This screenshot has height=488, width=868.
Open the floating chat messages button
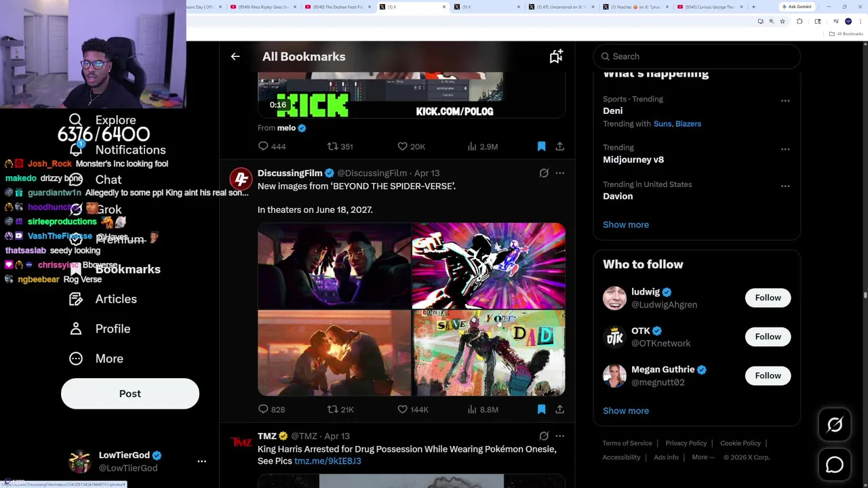click(x=835, y=464)
